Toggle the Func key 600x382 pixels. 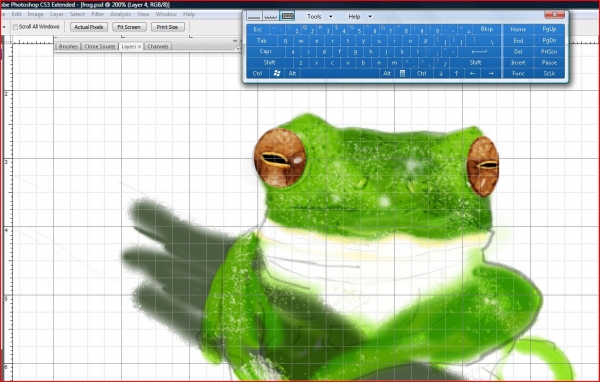click(x=518, y=73)
